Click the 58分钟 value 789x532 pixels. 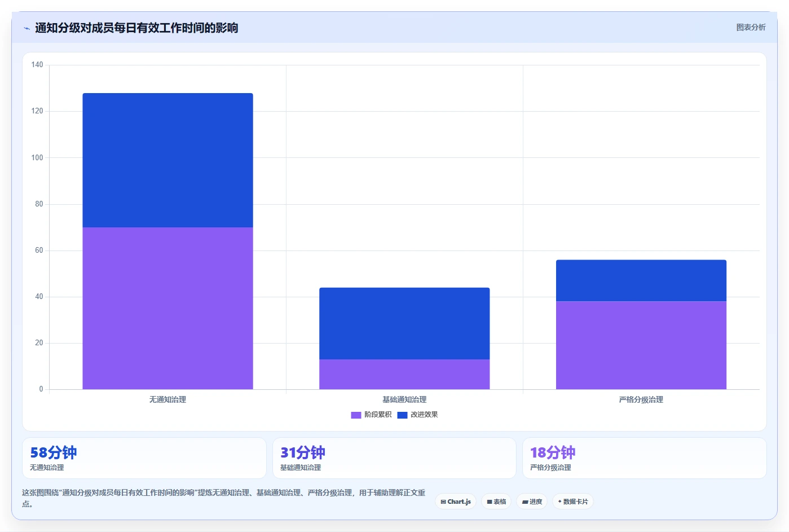pos(54,452)
